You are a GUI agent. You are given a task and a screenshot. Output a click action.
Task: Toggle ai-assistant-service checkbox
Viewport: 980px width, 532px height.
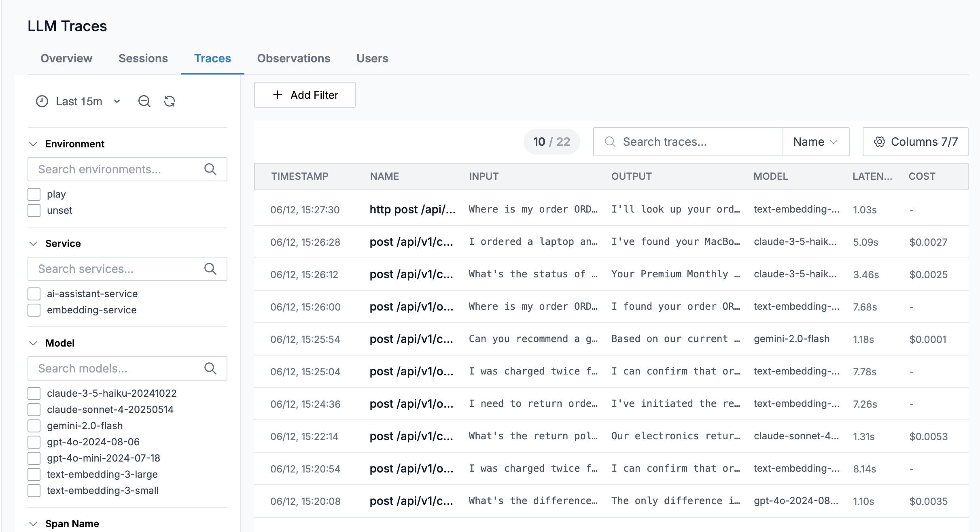[x=34, y=294]
